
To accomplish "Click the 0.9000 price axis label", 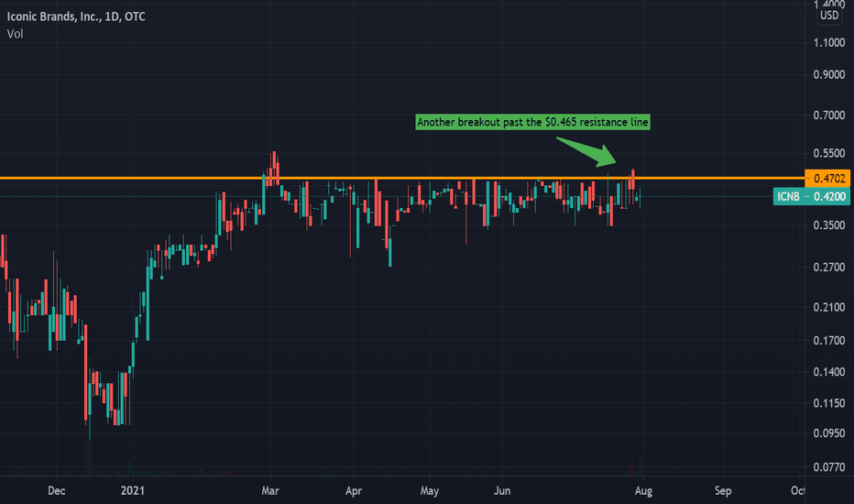I will 829,74.
